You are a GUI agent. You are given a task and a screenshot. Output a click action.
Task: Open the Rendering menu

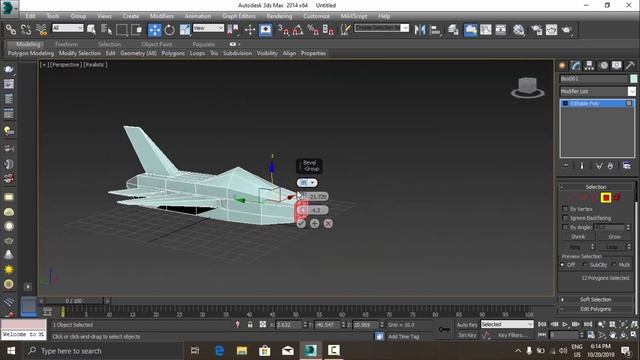(x=279, y=16)
